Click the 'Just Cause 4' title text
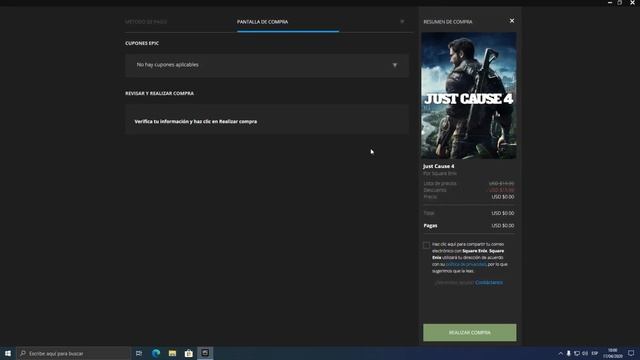Screen dimensions: 640x360 click(x=438, y=166)
